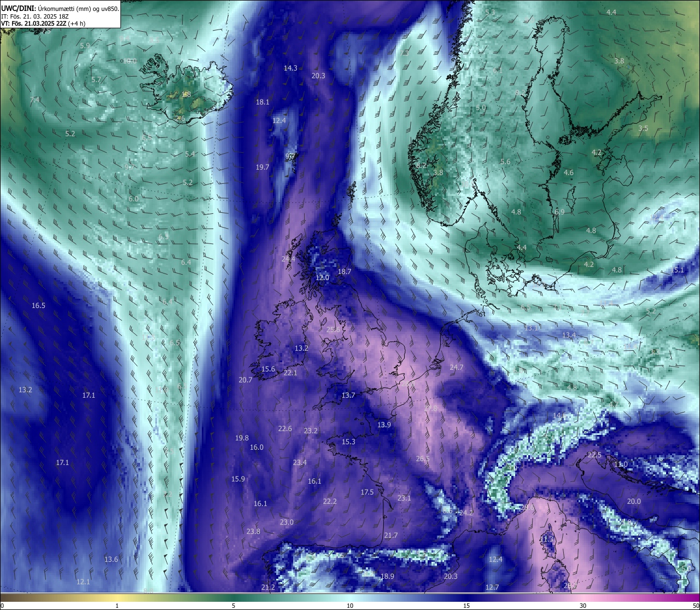Image resolution: width=700 pixels, height=610 pixels.
Task: Click the 5.6 value label
Action: pyautogui.click(x=505, y=162)
